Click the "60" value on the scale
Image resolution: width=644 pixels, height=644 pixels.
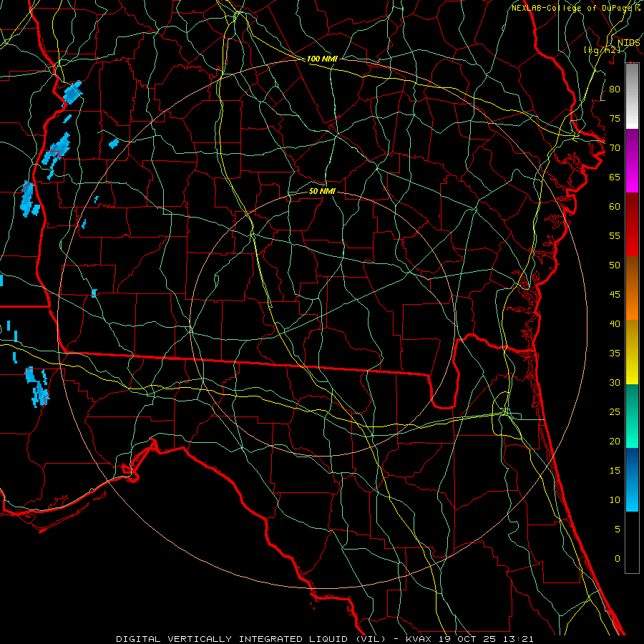pos(615,207)
